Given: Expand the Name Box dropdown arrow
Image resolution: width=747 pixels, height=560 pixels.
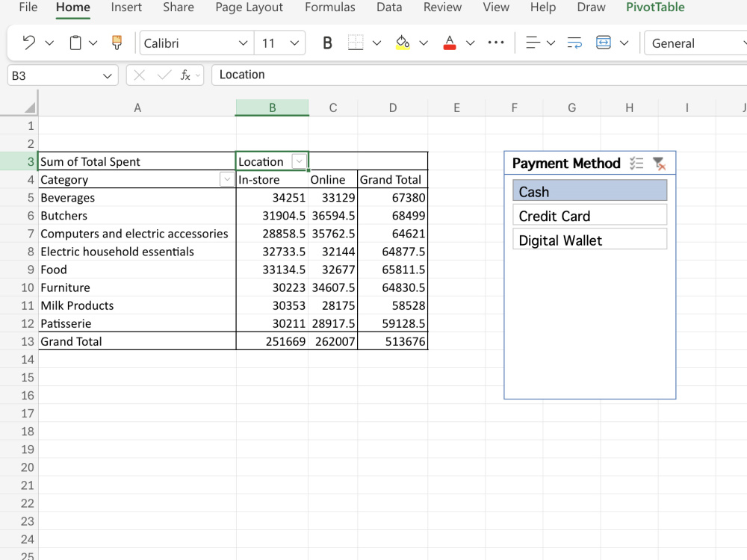Looking at the screenshot, I should pos(107,75).
